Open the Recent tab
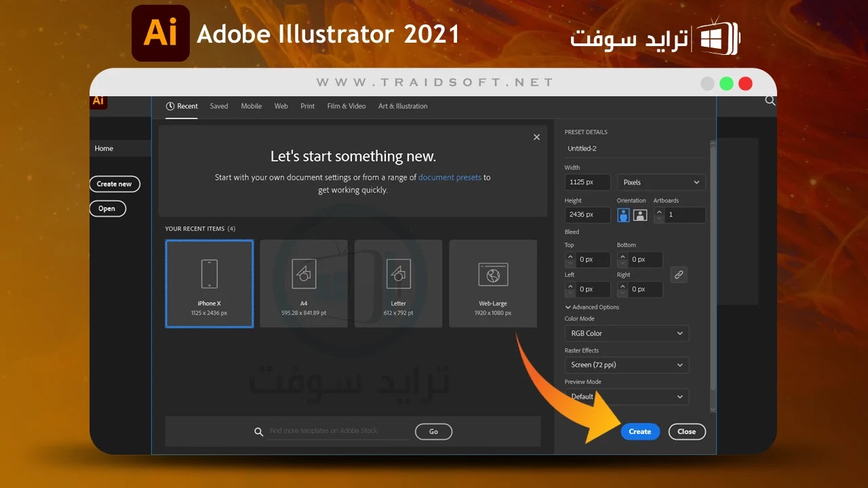The width and height of the screenshot is (868, 488). click(182, 106)
